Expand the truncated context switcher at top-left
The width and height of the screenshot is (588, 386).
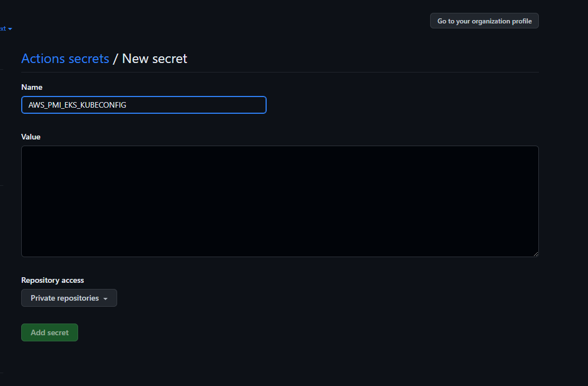[6, 28]
